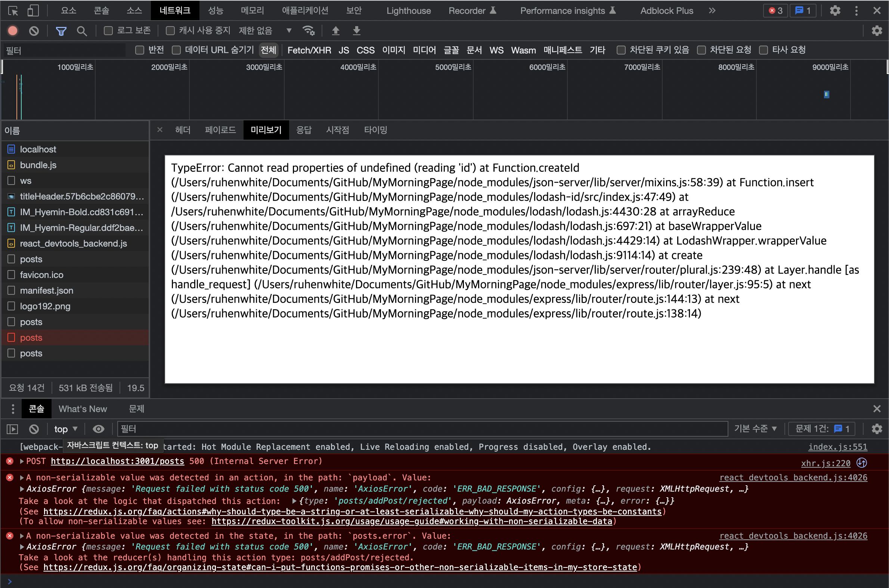889x588 pixels.
Task: Switch to the 응답 tab
Action: (304, 130)
